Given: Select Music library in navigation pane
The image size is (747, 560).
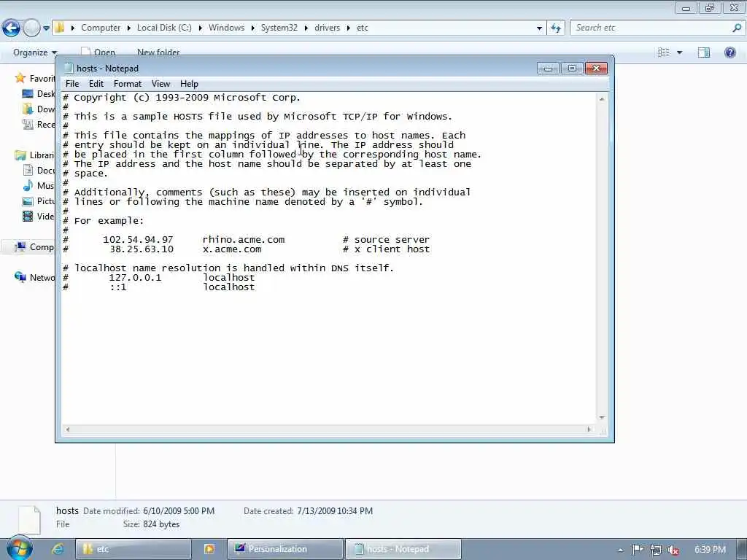Looking at the screenshot, I should point(39,186).
